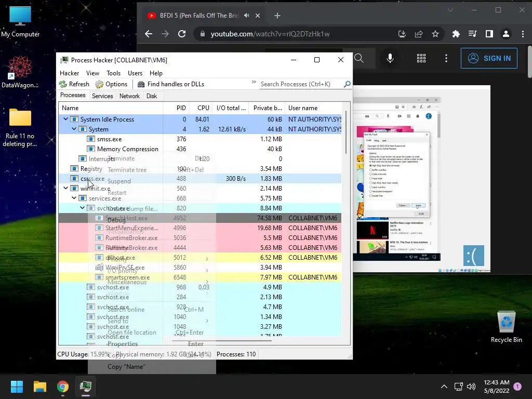The height and width of the screenshot is (399, 532).
Task: Open Process Hacker Options
Action: (x=111, y=84)
